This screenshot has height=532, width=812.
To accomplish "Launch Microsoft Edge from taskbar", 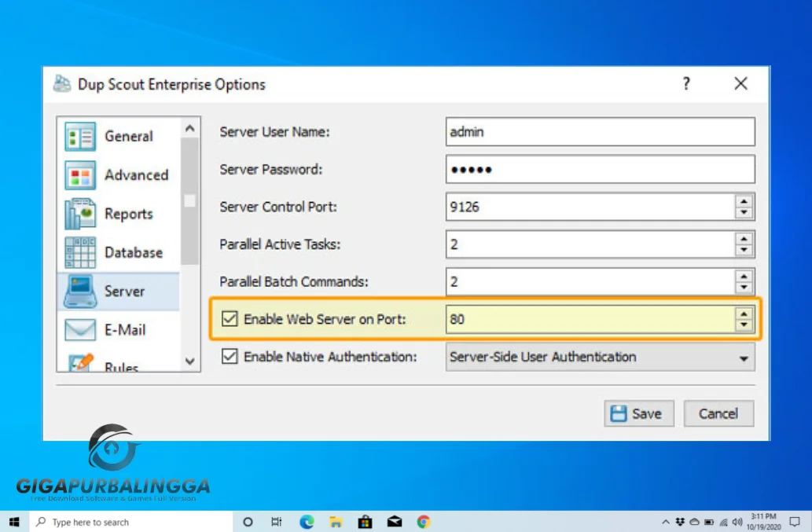I will pyautogui.click(x=307, y=522).
